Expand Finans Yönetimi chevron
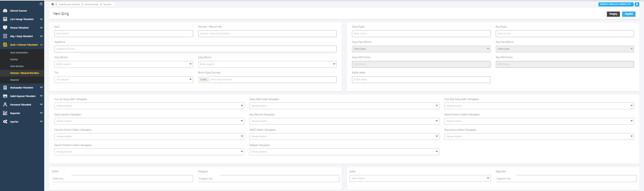644x191 pixels. click(41, 28)
